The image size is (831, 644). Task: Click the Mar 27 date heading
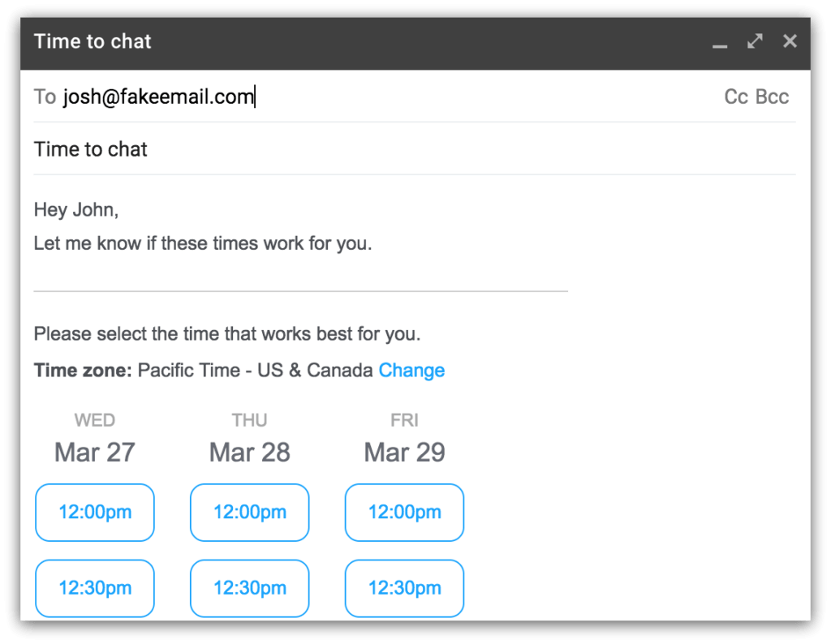tap(95, 453)
